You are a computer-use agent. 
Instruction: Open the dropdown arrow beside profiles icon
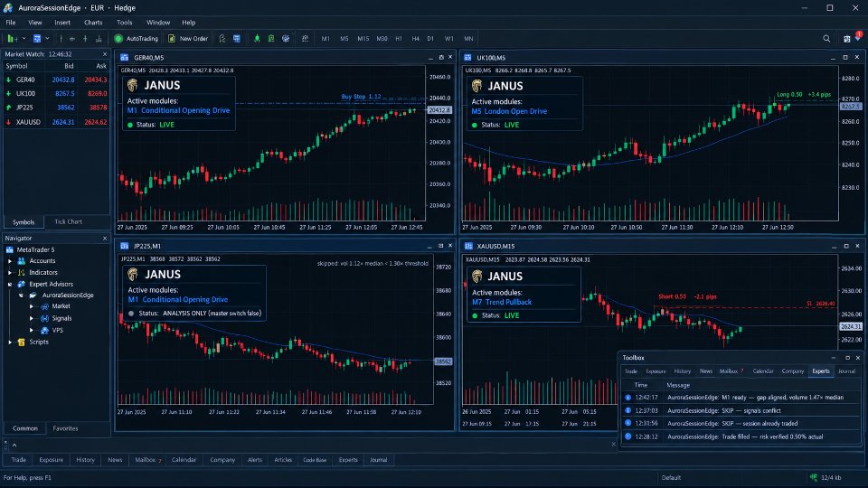47,39
